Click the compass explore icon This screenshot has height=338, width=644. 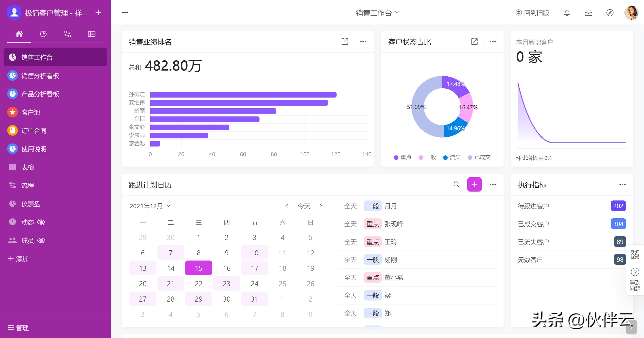click(x=610, y=13)
